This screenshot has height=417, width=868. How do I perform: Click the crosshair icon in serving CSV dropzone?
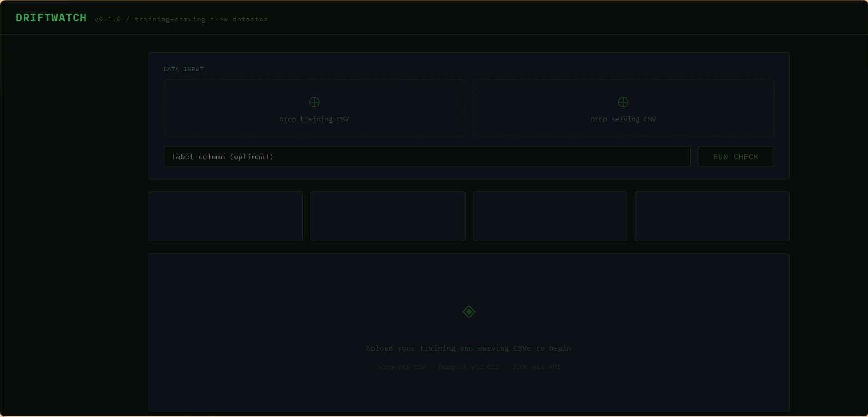(x=623, y=102)
